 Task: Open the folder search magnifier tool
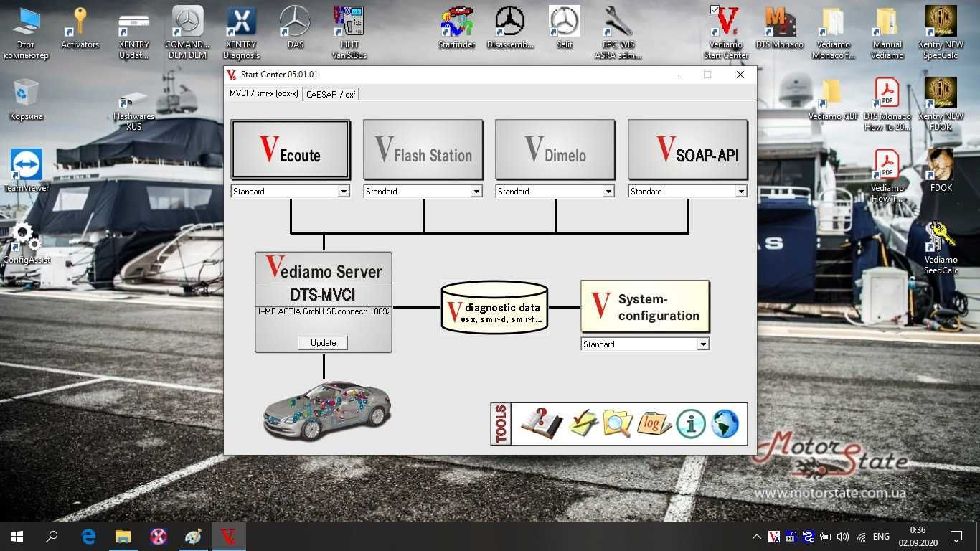pyautogui.click(x=617, y=423)
